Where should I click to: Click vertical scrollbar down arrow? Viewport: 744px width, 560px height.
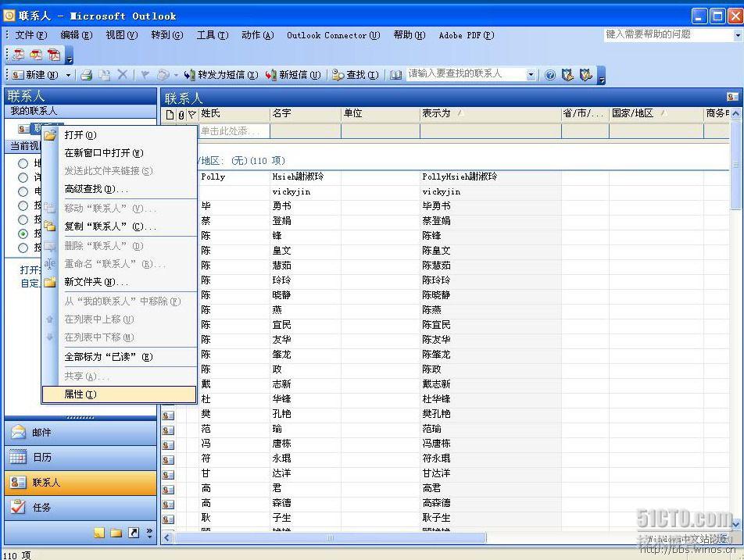pyautogui.click(x=735, y=524)
